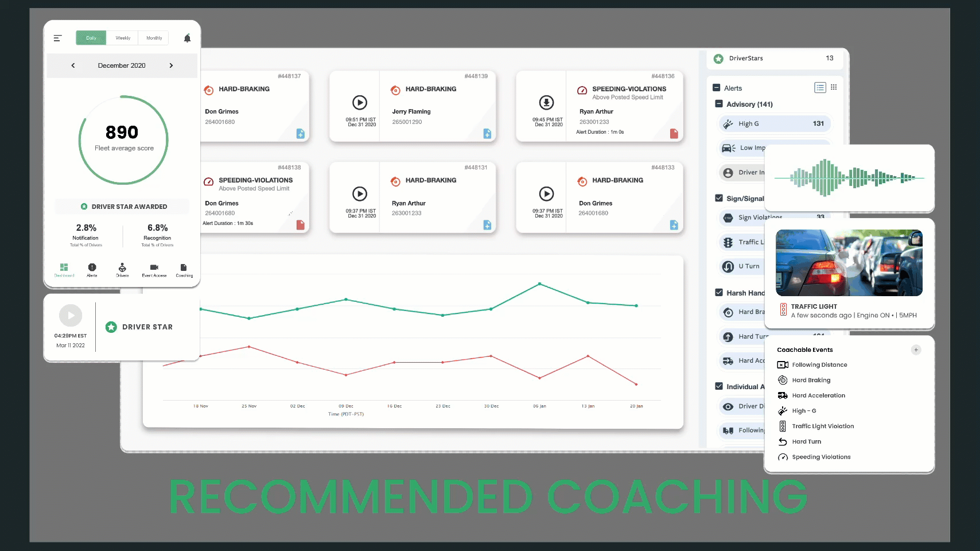Switch alerts to list view icon
This screenshot has width=980, height=551.
pos(820,87)
